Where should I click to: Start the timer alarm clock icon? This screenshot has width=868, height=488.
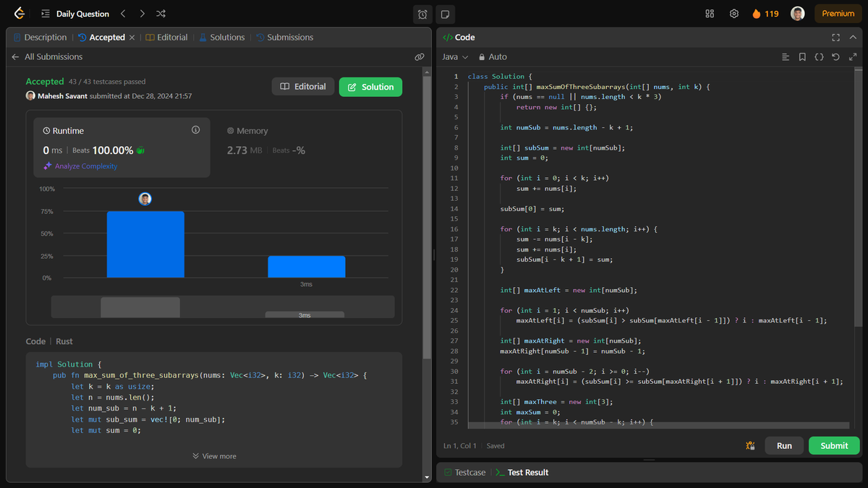tap(423, 14)
